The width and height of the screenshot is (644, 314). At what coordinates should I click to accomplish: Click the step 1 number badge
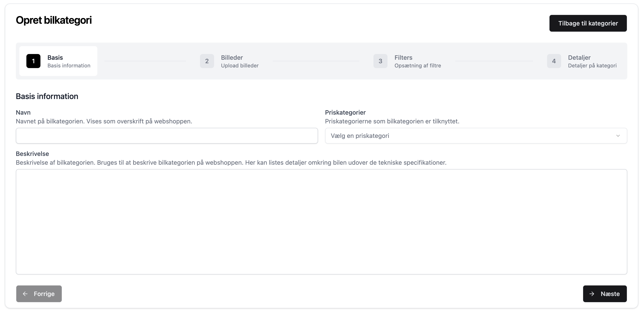coord(33,61)
